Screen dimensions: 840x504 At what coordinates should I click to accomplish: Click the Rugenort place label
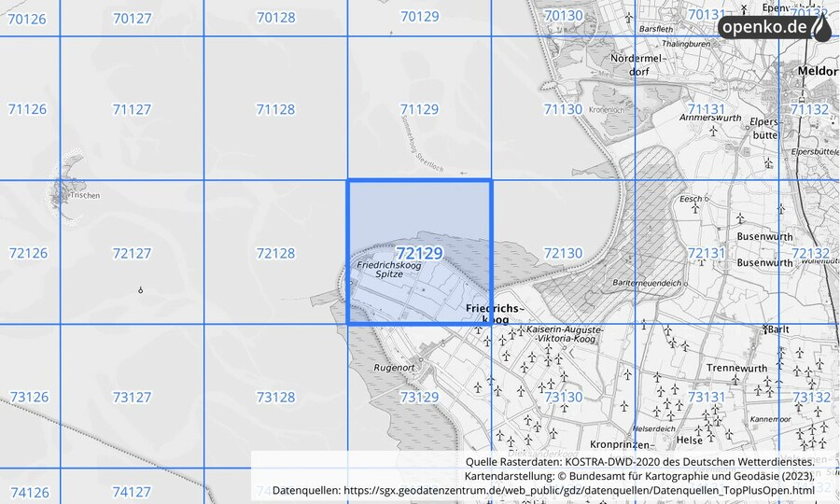pos(394,368)
